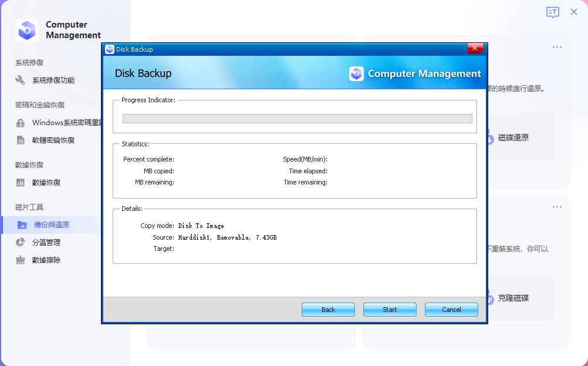Open the 分區管理 menu item text

tap(46, 243)
